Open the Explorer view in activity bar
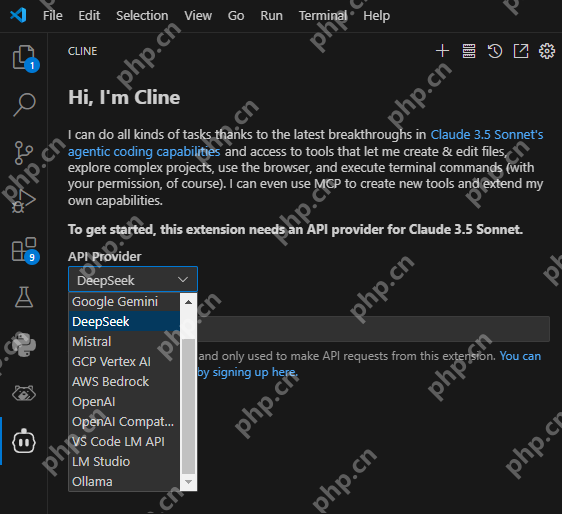562x514 pixels. tap(24, 57)
